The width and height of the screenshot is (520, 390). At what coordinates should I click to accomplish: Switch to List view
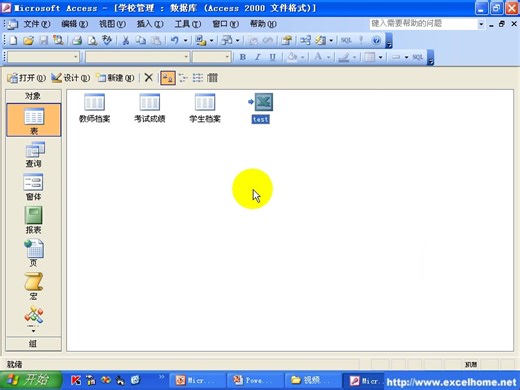click(198, 78)
